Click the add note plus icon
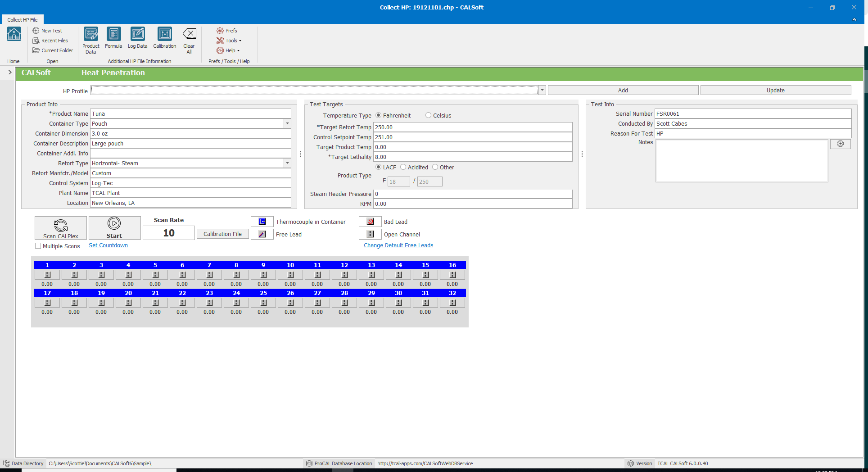Screen dimensions: 868x472 point(840,144)
